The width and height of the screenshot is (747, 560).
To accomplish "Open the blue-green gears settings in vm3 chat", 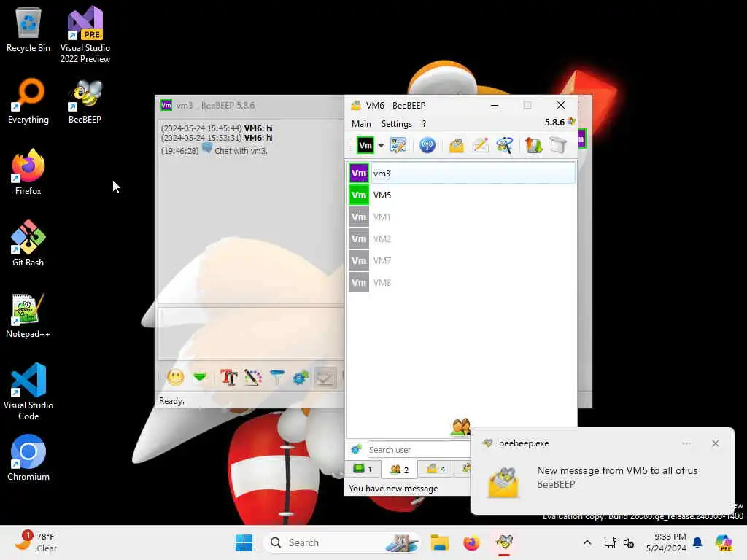I will point(301,378).
